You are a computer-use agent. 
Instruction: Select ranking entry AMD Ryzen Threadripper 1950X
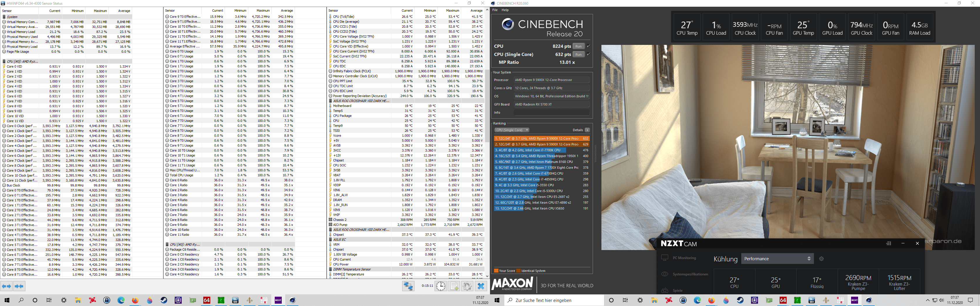(541, 156)
